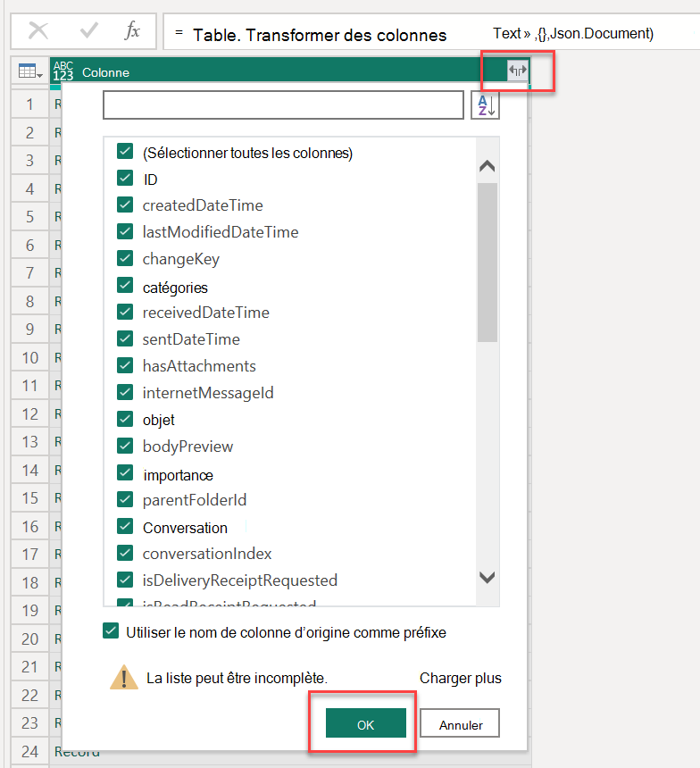This screenshot has width=700, height=768.
Task: Toggle the changeKey checkbox
Action: click(125, 258)
